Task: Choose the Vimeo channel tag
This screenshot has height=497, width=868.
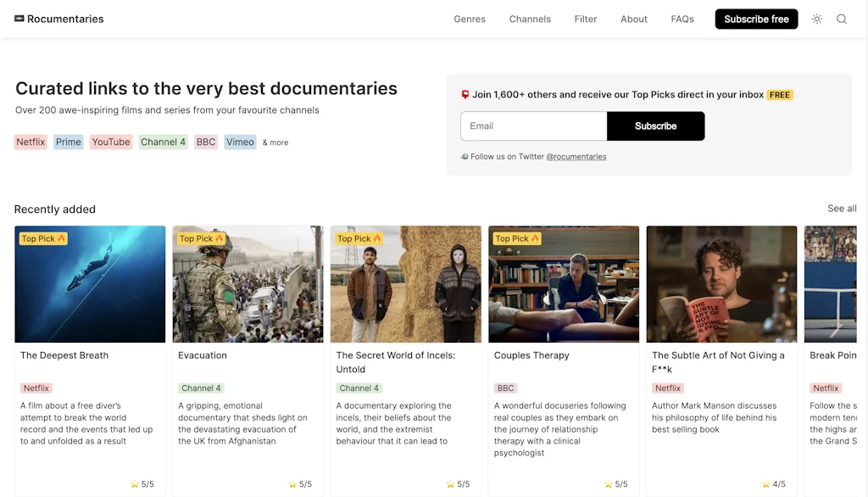Action: 240,142
